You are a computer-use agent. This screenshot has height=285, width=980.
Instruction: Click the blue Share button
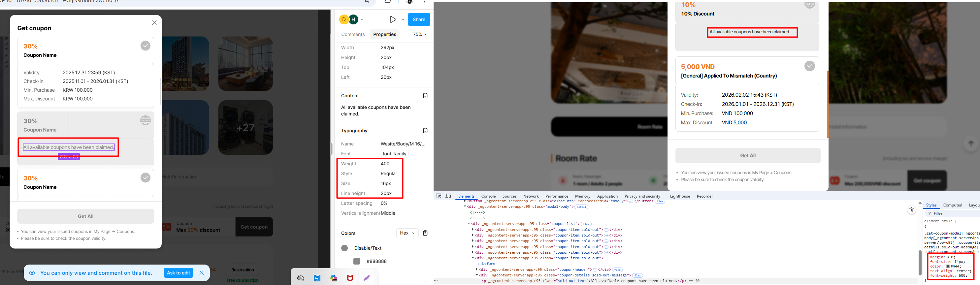point(419,19)
